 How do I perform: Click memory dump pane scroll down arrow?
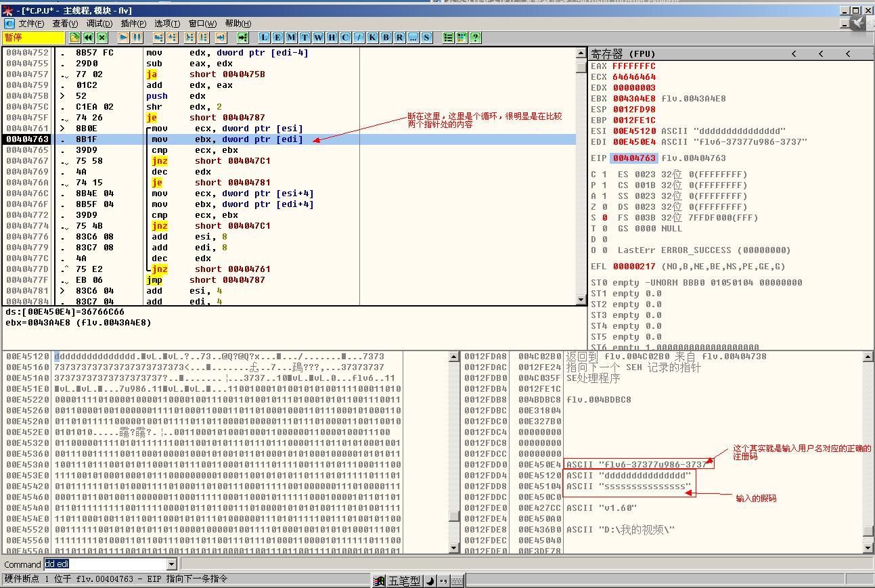(454, 548)
